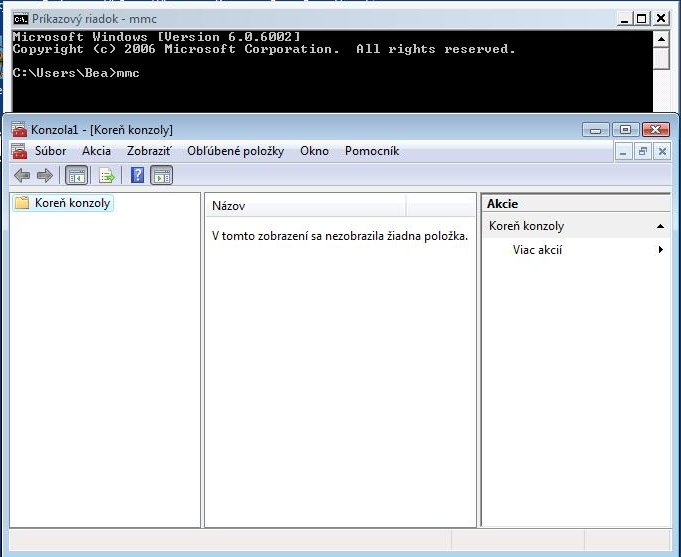Maximize the Príkazový riadok window
Image resolution: width=681 pixels, height=557 pixels.
(641, 19)
